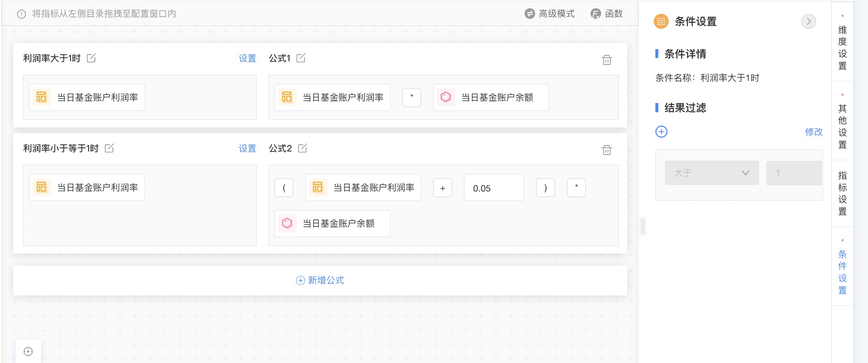This screenshot has width=868, height=363.
Task: Open the 其他设置 side tab
Action: click(843, 121)
